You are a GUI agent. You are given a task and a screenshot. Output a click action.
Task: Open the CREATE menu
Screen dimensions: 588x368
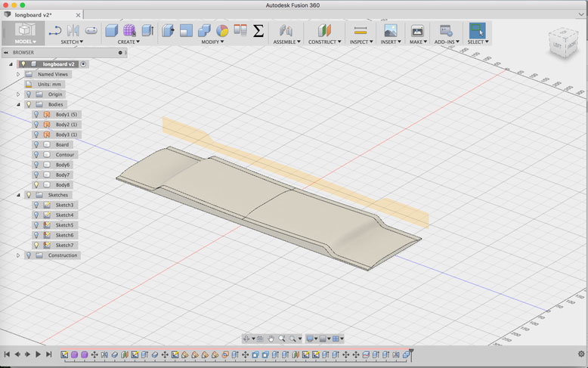(128, 42)
